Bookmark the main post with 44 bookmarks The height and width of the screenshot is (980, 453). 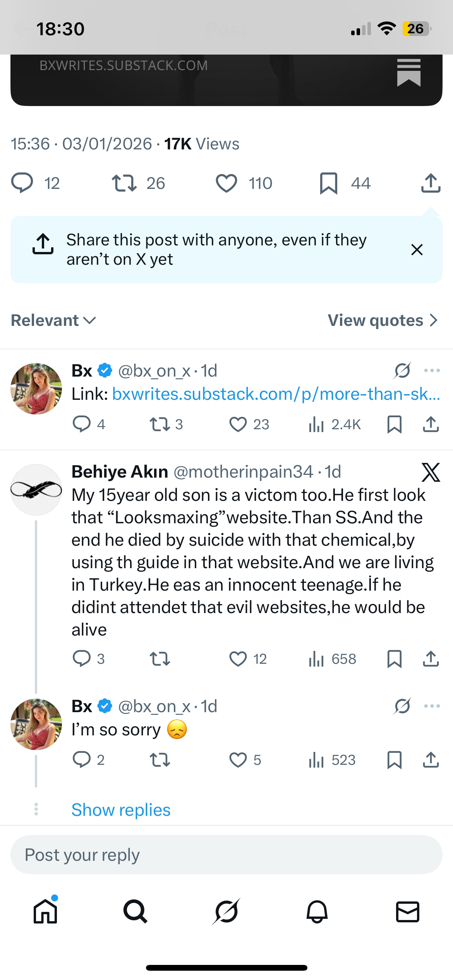[329, 183]
